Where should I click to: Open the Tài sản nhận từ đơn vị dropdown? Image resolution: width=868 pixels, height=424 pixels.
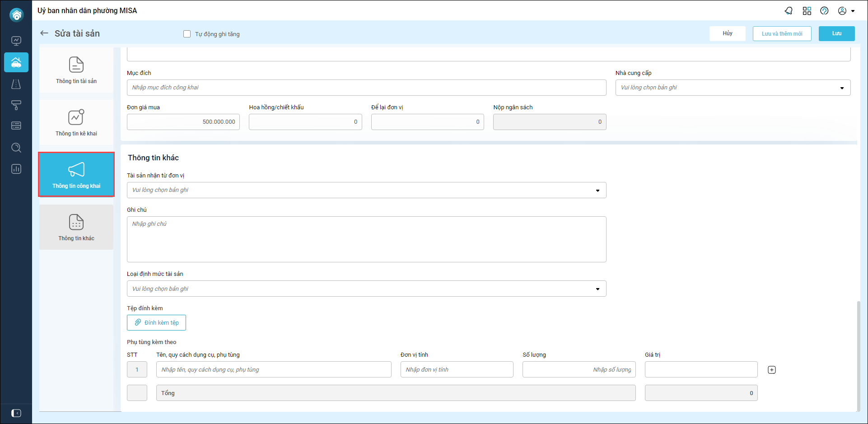(366, 190)
